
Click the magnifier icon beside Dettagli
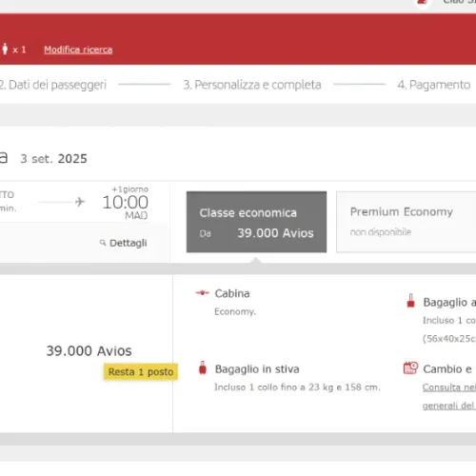pos(103,243)
